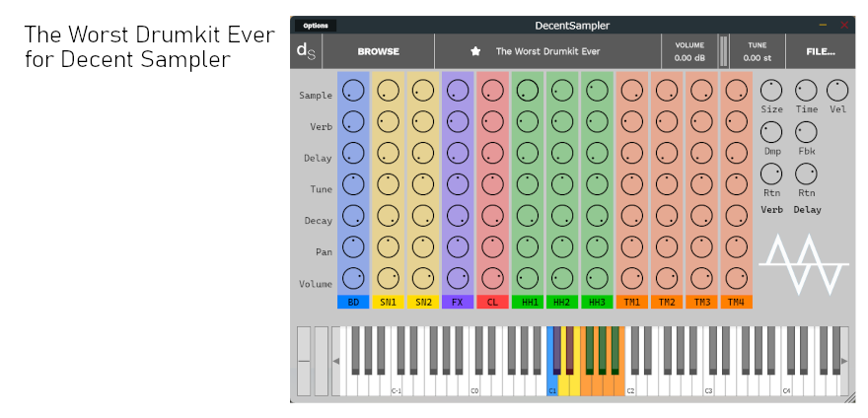Click the keyboard scroll right arrow
This screenshot has width=868, height=418.
click(844, 361)
